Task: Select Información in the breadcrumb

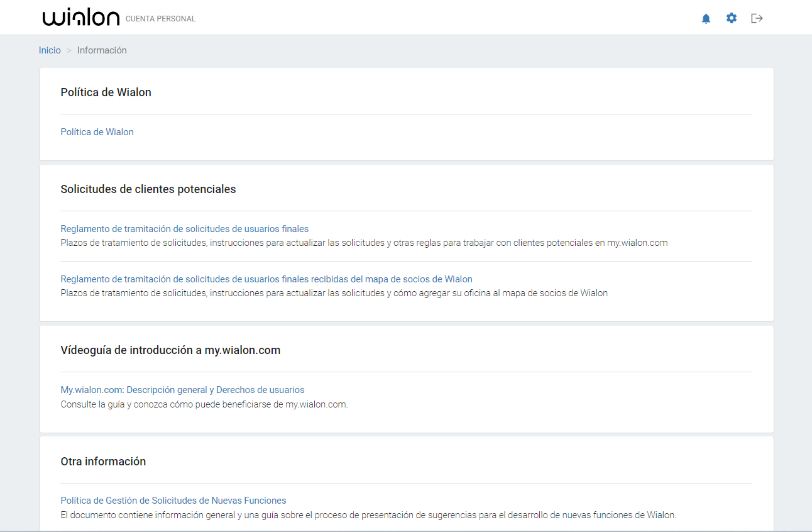Action: 102,50
